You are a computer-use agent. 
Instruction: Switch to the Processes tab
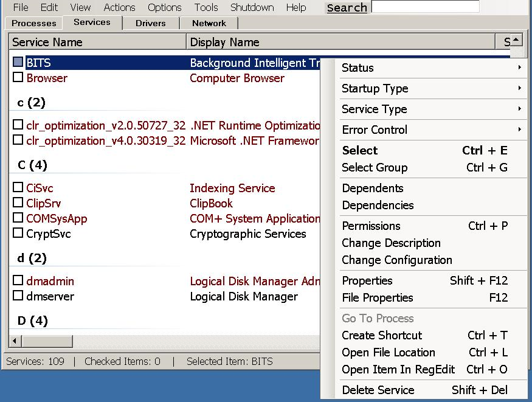coord(33,23)
